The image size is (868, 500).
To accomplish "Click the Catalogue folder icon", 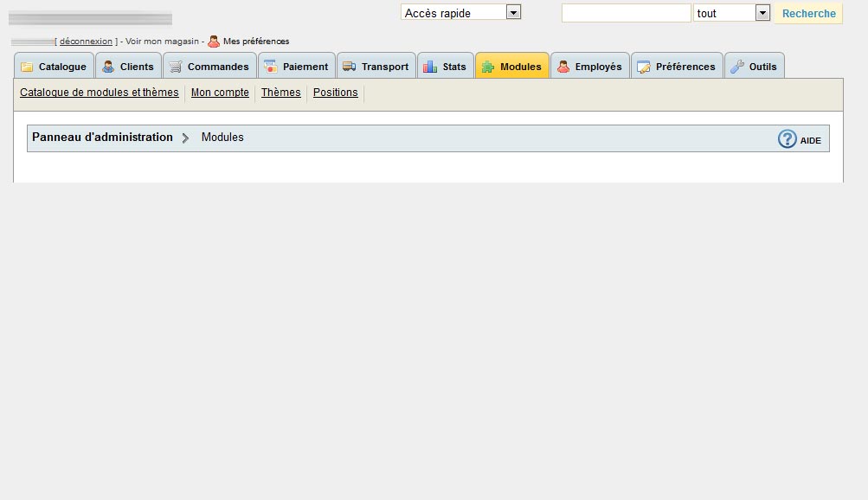I will click(x=27, y=67).
